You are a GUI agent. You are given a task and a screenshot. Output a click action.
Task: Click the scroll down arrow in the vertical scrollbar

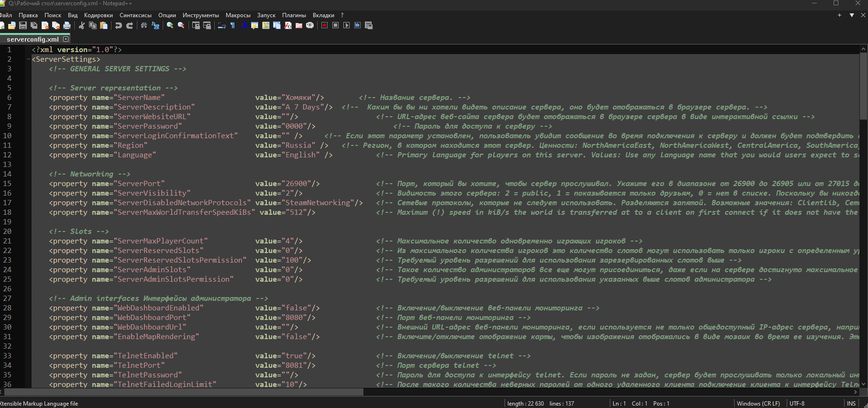864,384
